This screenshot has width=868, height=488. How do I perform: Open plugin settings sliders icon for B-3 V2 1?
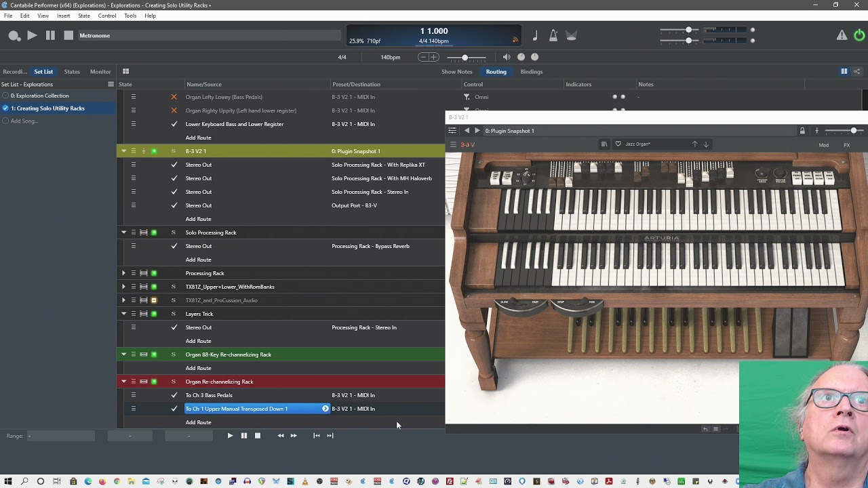(x=452, y=131)
